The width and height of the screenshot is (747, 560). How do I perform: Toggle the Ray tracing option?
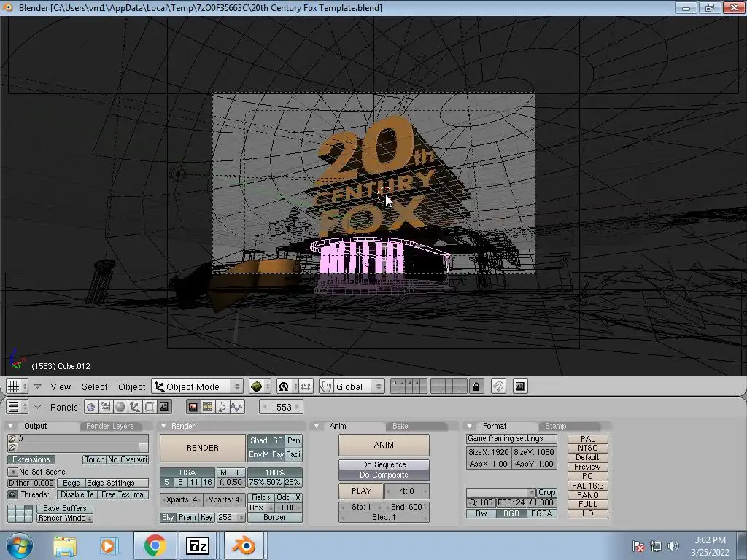(x=278, y=454)
